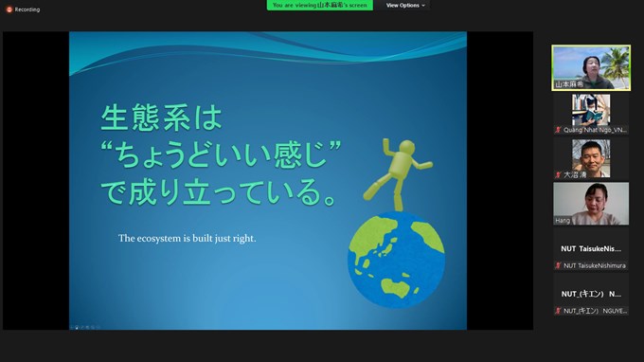Click the muted mic icon beside 大沼 清
This screenshot has height=362, width=644.
(558, 174)
